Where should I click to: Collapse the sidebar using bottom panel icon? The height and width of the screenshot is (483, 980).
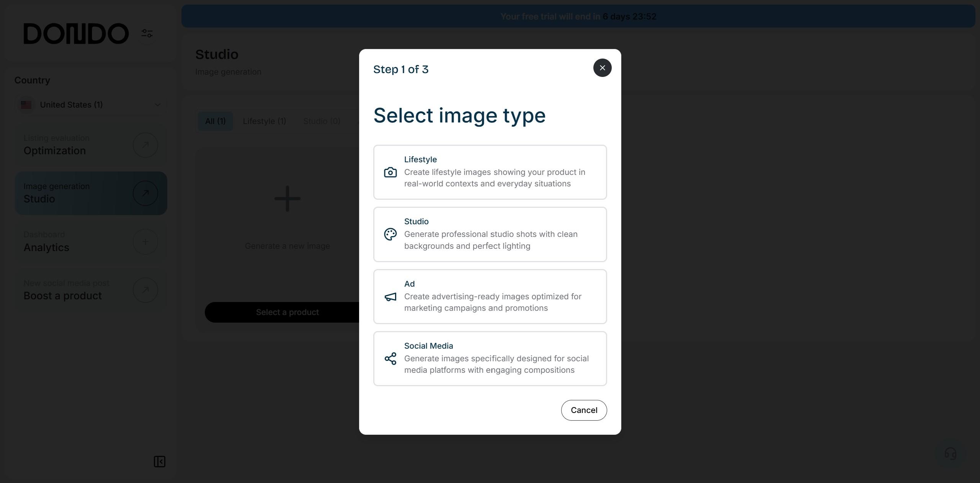coord(160,462)
